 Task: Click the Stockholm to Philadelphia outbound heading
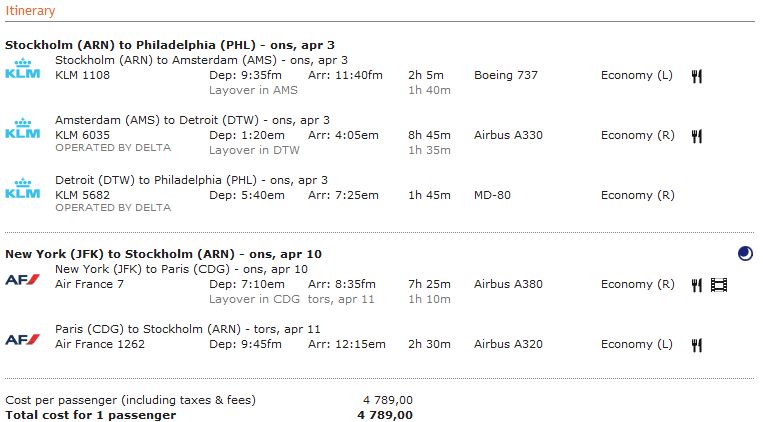pyautogui.click(x=168, y=45)
